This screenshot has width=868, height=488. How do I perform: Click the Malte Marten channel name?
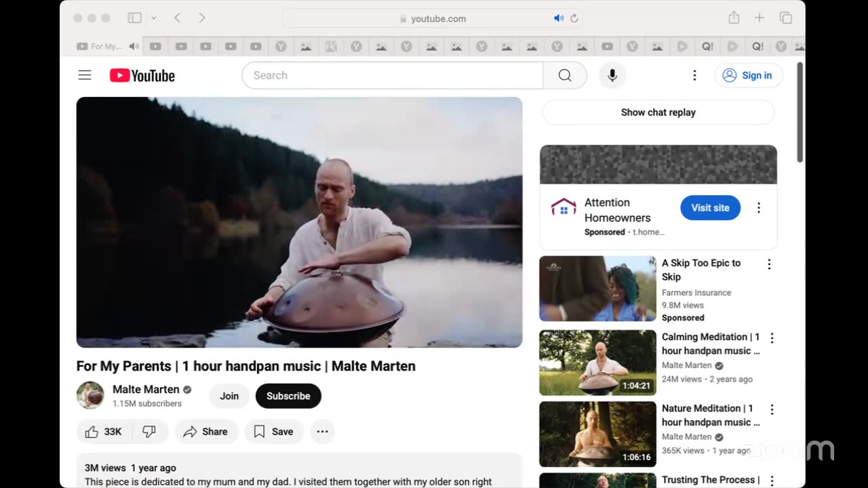tap(146, 390)
